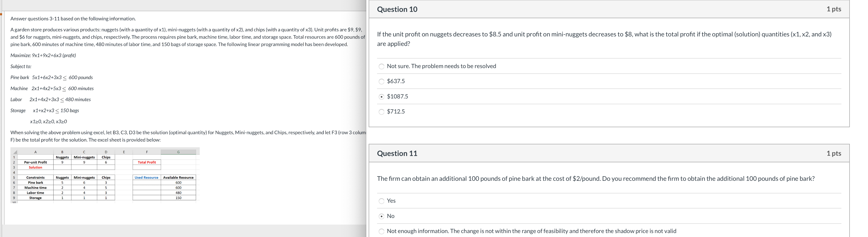Click the 'Labor time' row label
This screenshot has width=868, height=237.
35,193
